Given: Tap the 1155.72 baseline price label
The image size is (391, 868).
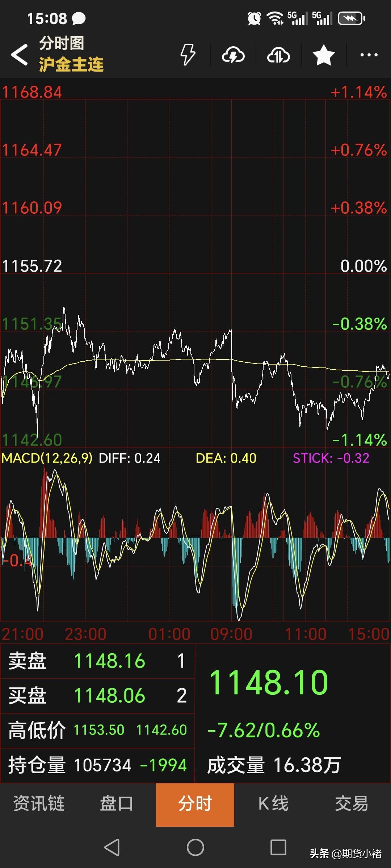Looking at the screenshot, I should click(32, 266).
